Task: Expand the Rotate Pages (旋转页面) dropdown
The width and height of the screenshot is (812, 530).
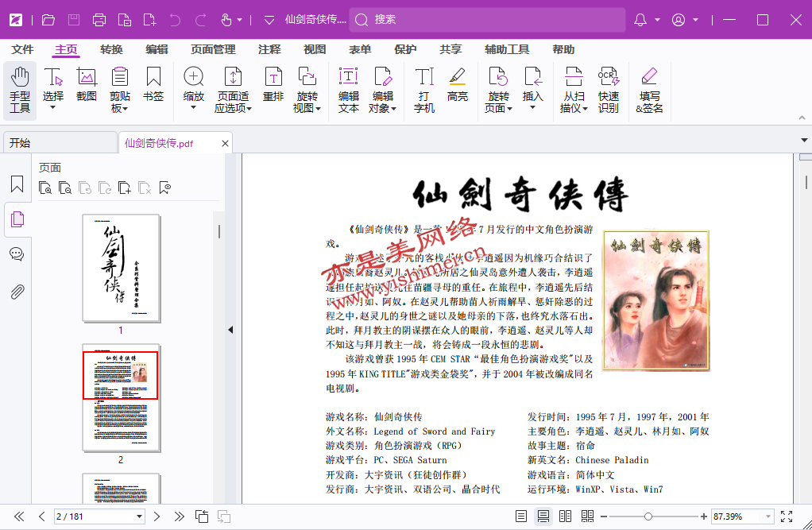Action: tap(509, 109)
